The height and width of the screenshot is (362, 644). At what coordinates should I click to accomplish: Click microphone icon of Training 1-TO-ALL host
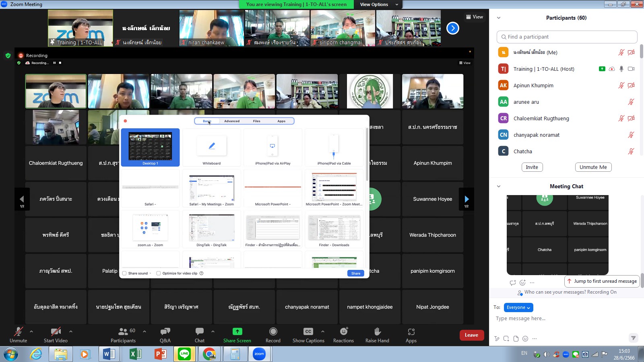(x=621, y=69)
